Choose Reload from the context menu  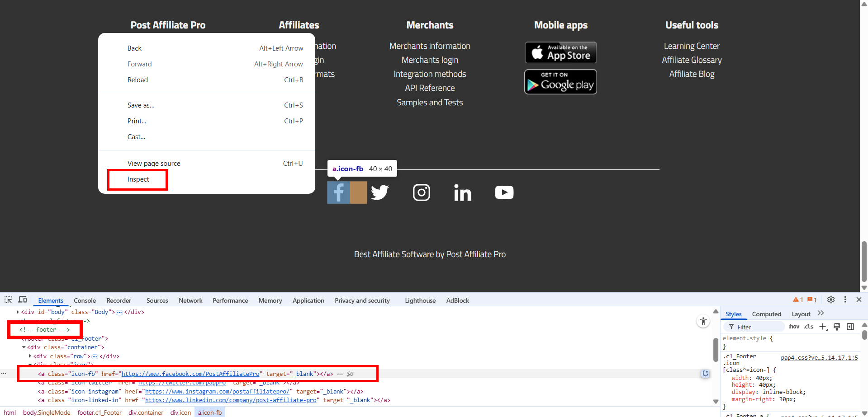(207, 80)
